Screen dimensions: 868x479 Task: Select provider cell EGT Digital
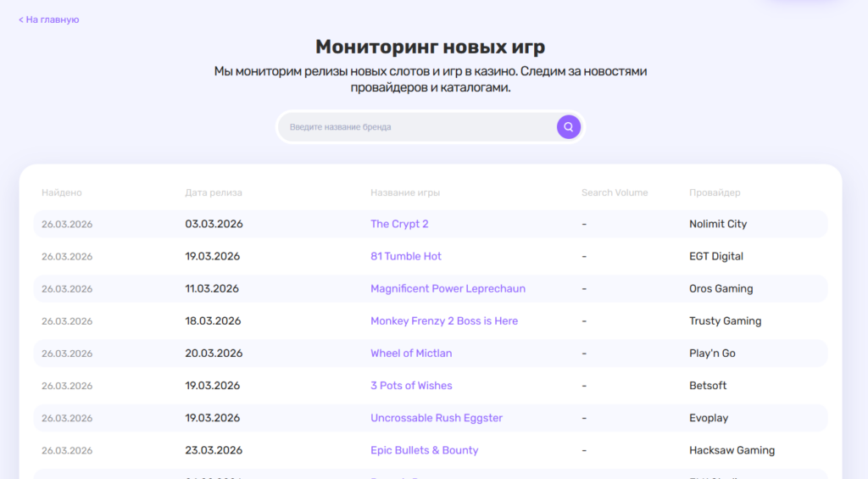[715, 256]
